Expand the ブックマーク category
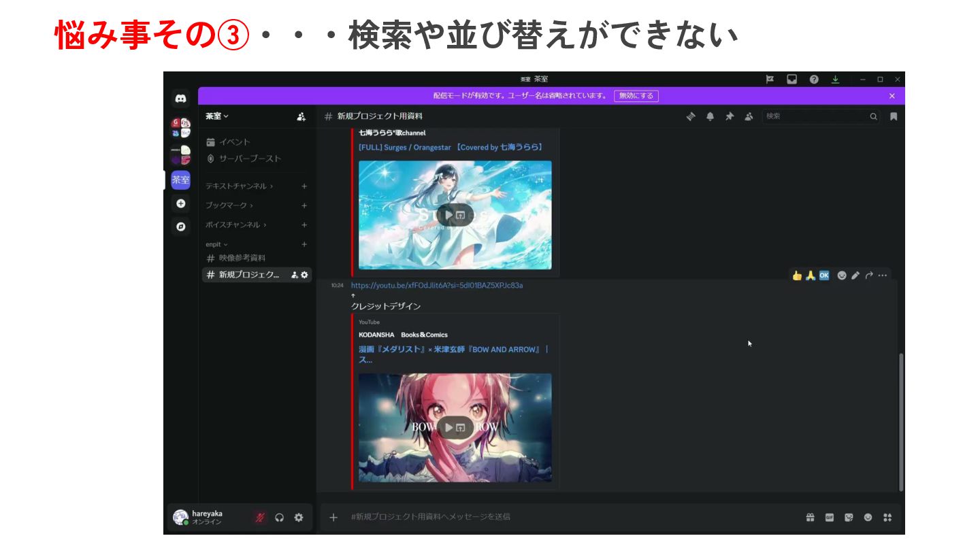The width and height of the screenshot is (980, 551). [x=229, y=205]
